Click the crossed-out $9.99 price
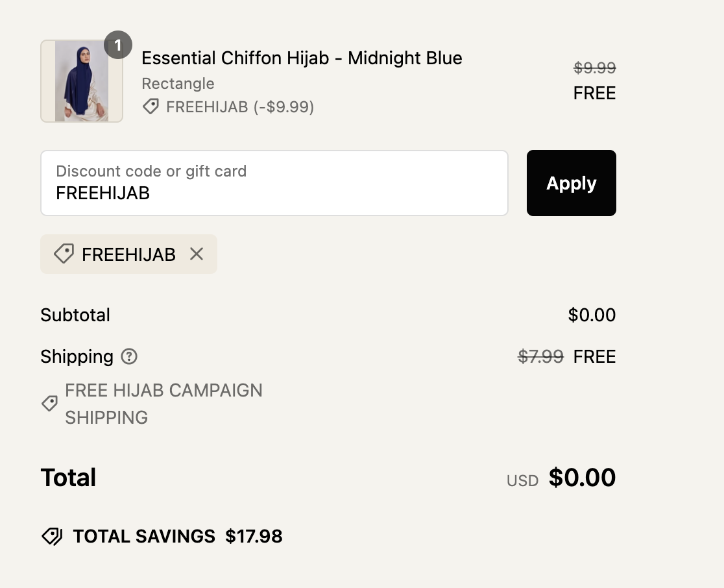 pyautogui.click(x=594, y=67)
